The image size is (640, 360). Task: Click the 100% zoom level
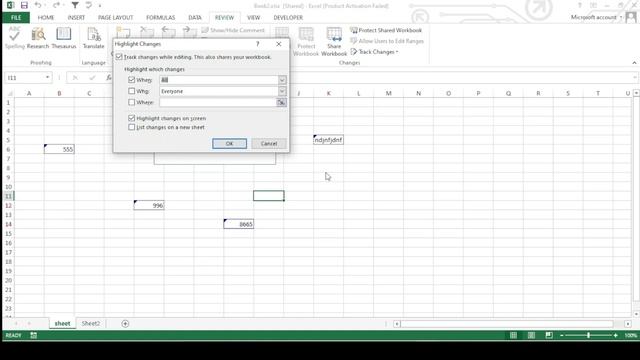pos(630,336)
